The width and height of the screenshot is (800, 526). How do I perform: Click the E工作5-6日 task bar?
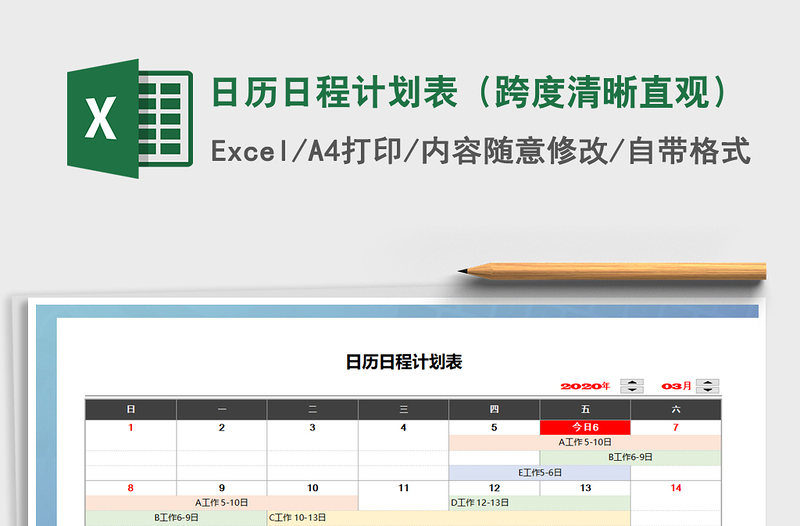540,473
